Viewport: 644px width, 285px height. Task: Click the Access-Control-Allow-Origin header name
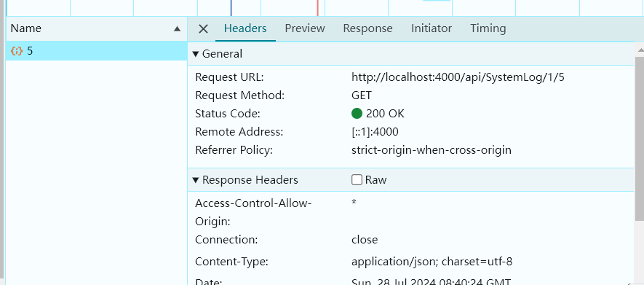[254, 212]
